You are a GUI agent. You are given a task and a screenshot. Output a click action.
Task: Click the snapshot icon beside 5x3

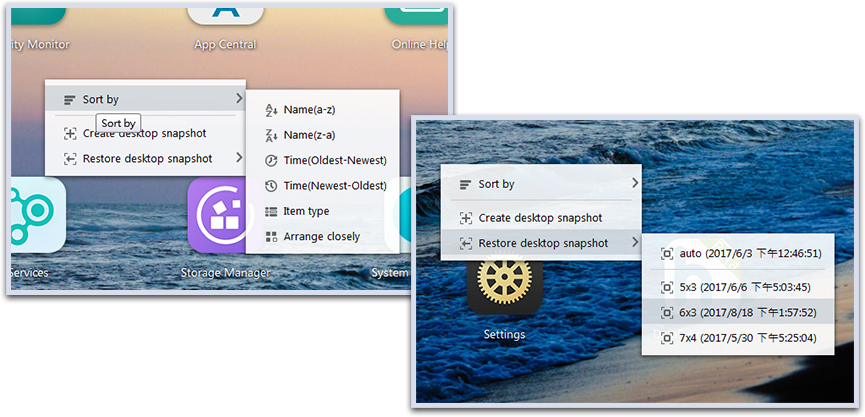click(667, 287)
